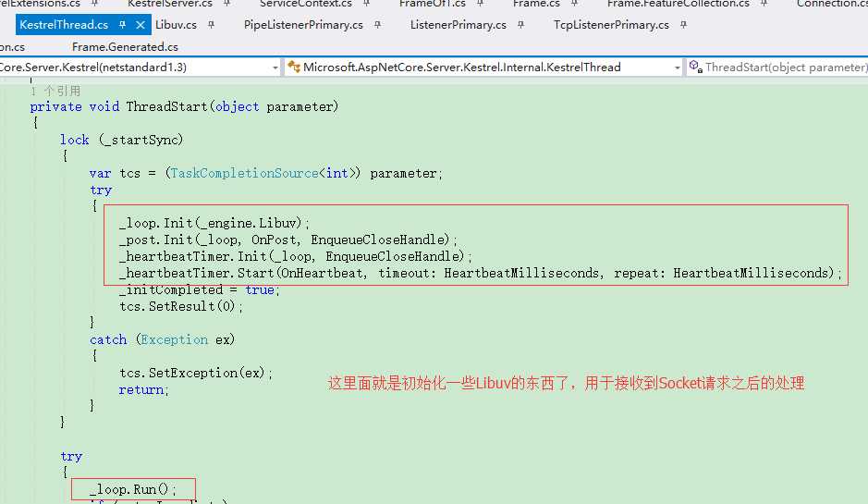The width and height of the screenshot is (868, 504).
Task: Click the 'return;' statement
Action: 144,389
